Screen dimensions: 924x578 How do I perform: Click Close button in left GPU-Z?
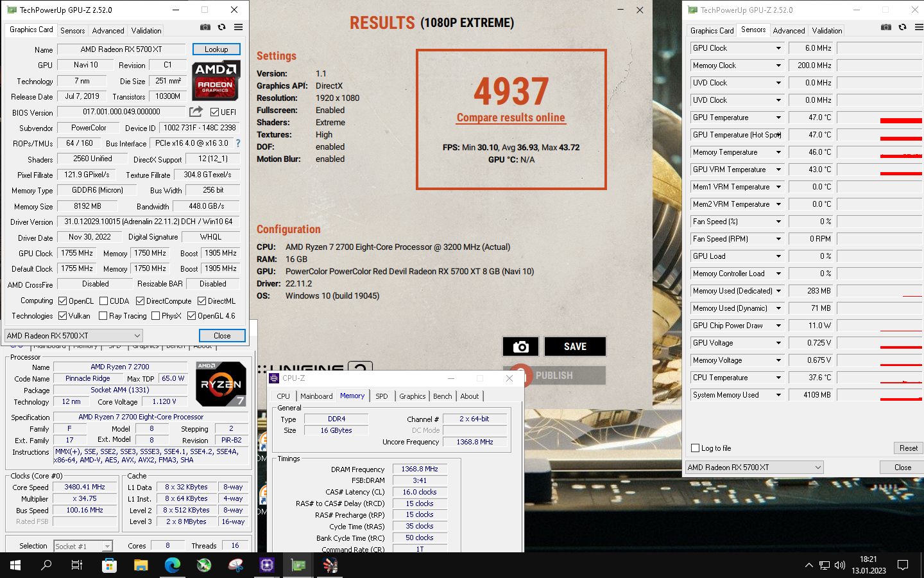tap(222, 336)
